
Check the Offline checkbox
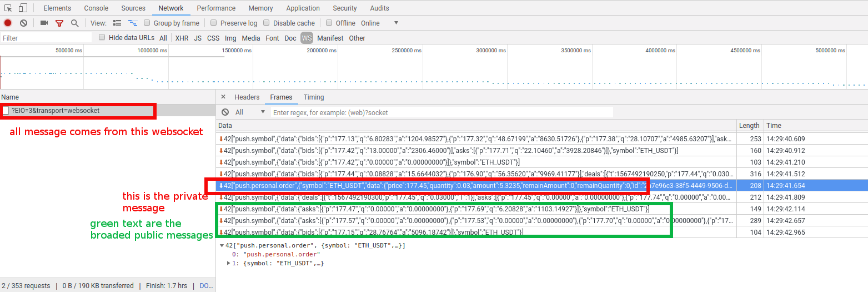tap(329, 23)
